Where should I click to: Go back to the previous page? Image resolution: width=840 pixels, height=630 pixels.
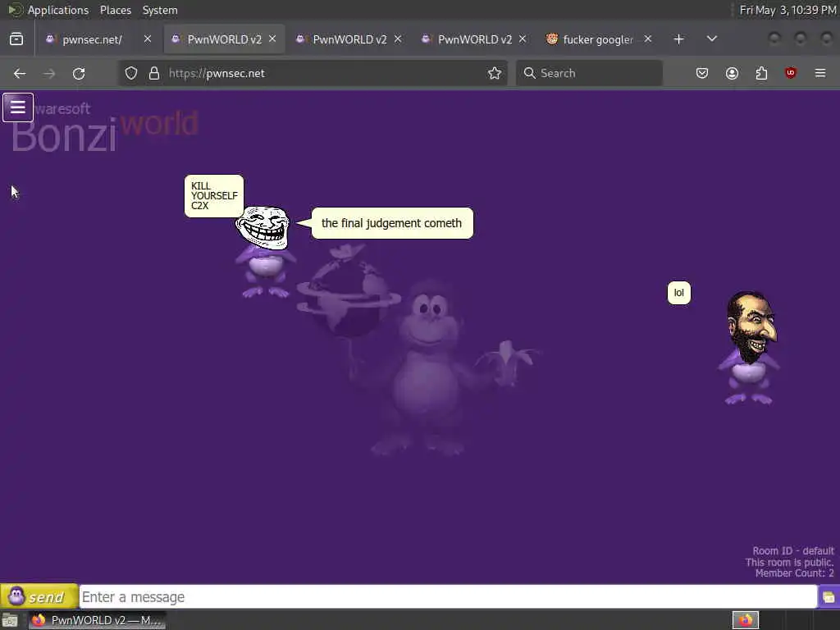click(x=20, y=73)
